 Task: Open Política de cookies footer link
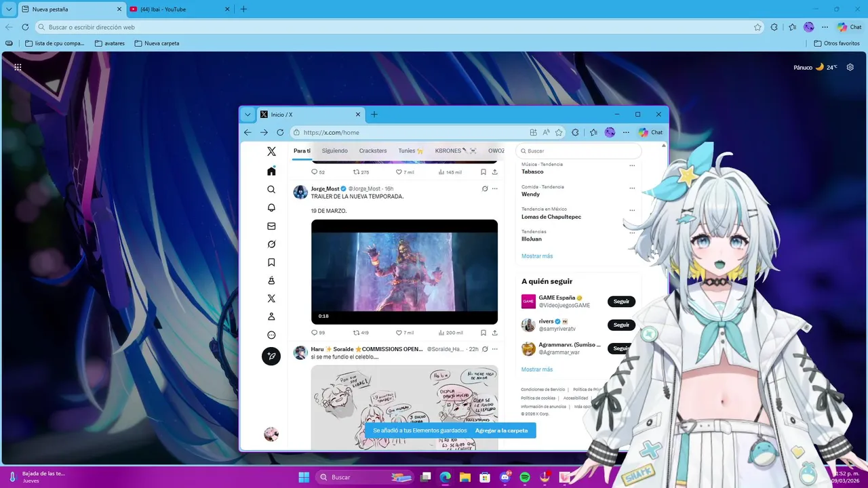pos(538,398)
